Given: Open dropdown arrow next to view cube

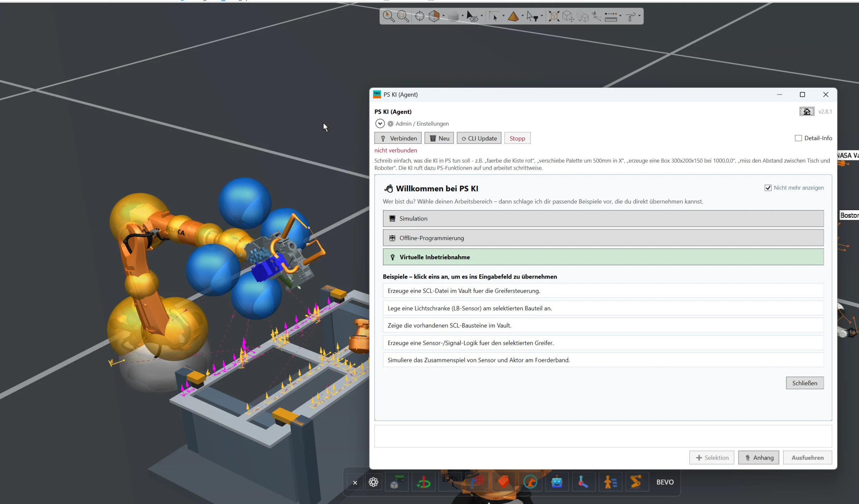Looking at the screenshot, I should [443, 16].
